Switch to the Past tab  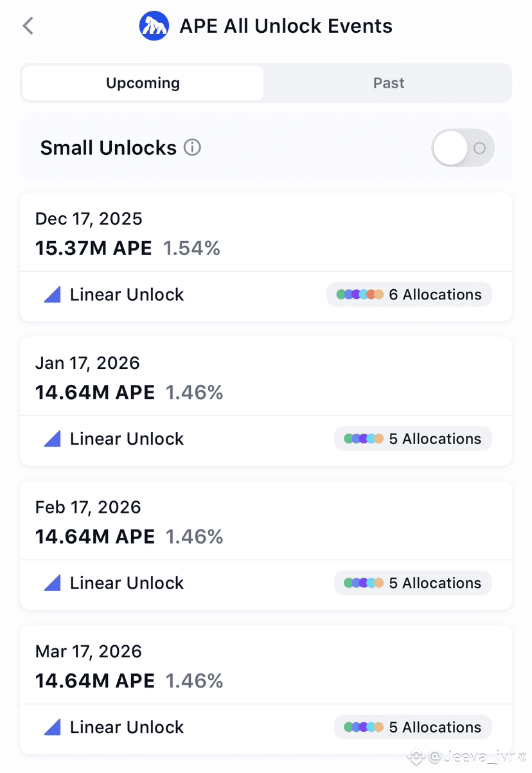point(389,83)
